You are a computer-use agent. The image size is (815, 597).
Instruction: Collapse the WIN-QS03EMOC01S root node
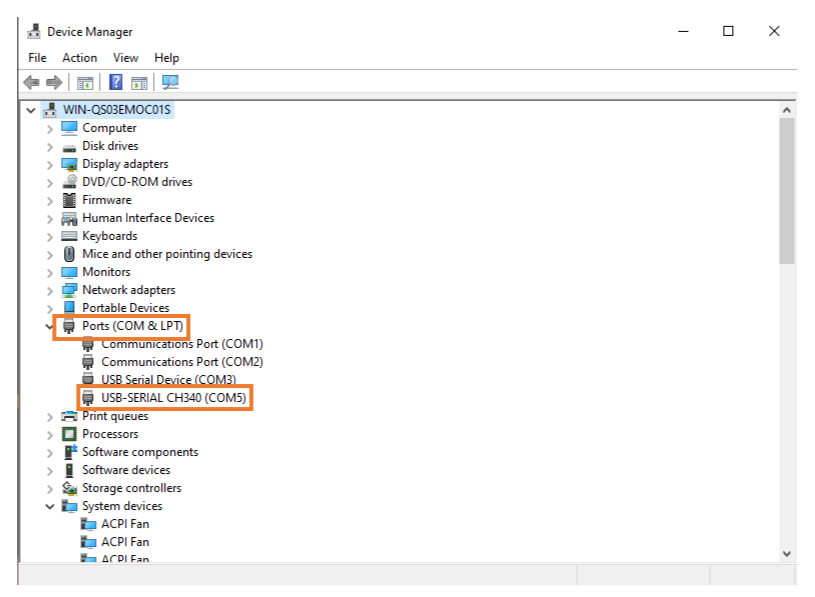[31, 110]
